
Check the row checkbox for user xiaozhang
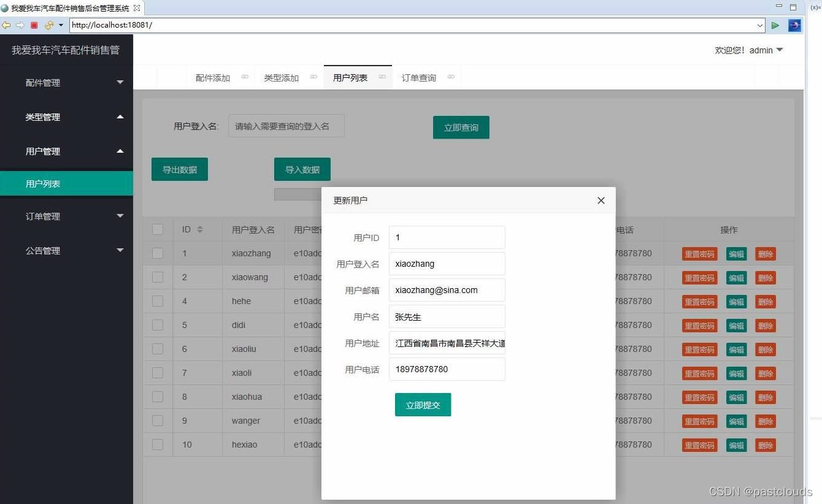click(158, 253)
